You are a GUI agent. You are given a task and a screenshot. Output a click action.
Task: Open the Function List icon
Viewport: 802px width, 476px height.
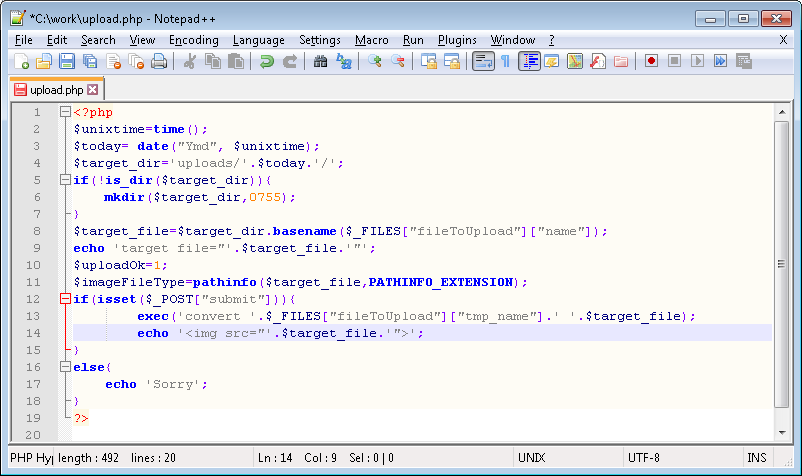598,61
